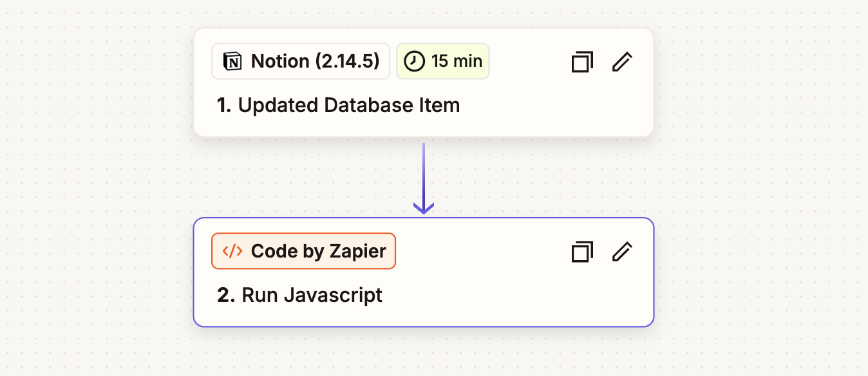This screenshot has height=376, width=868.
Task: Click the Updated Database Item title
Action: (x=349, y=105)
